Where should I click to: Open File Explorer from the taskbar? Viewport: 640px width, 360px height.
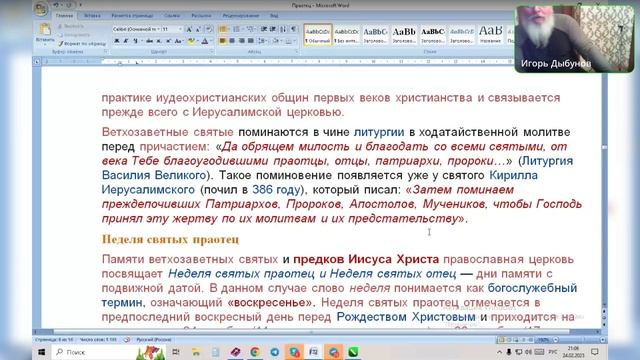pos(196,352)
